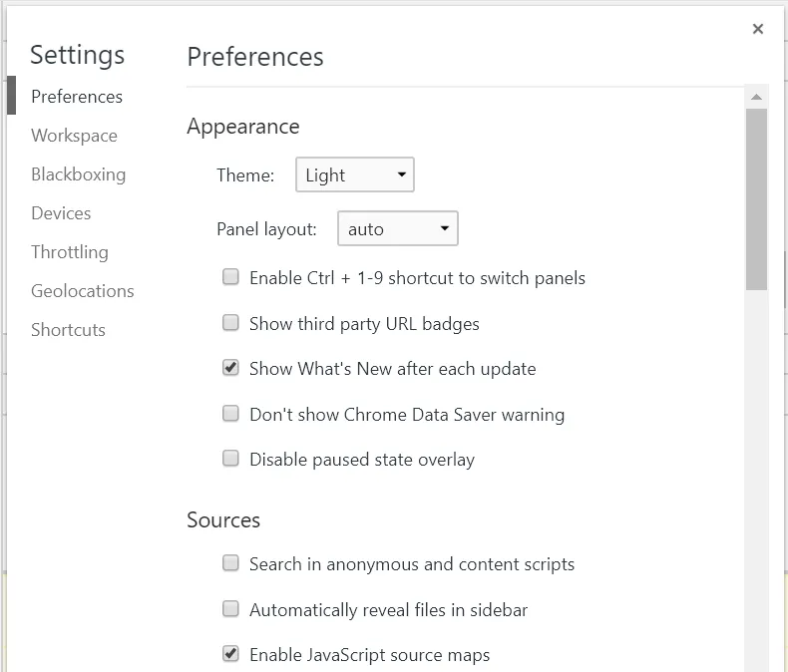
Task: Switch to the Workspace settings tab
Action: (x=74, y=136)
